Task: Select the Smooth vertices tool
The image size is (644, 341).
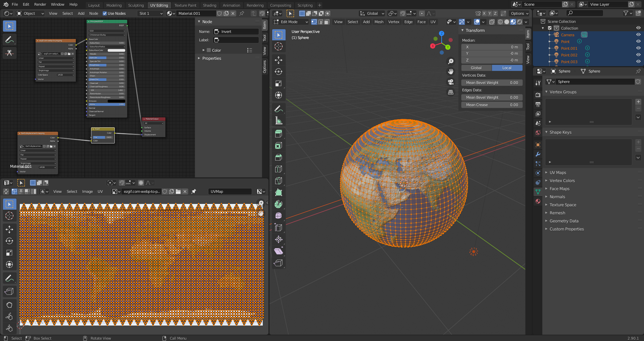Action: pyautogui.click(x=279, y=216)
